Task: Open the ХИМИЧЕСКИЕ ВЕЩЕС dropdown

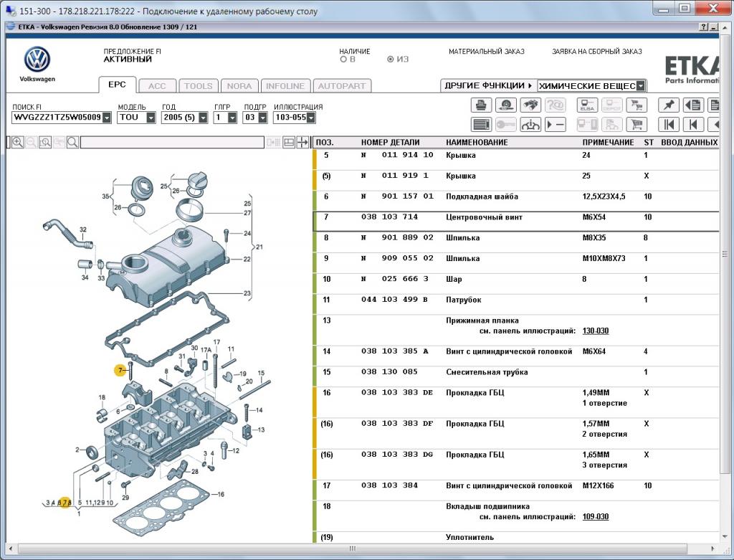Action: (x=640, y=86)
